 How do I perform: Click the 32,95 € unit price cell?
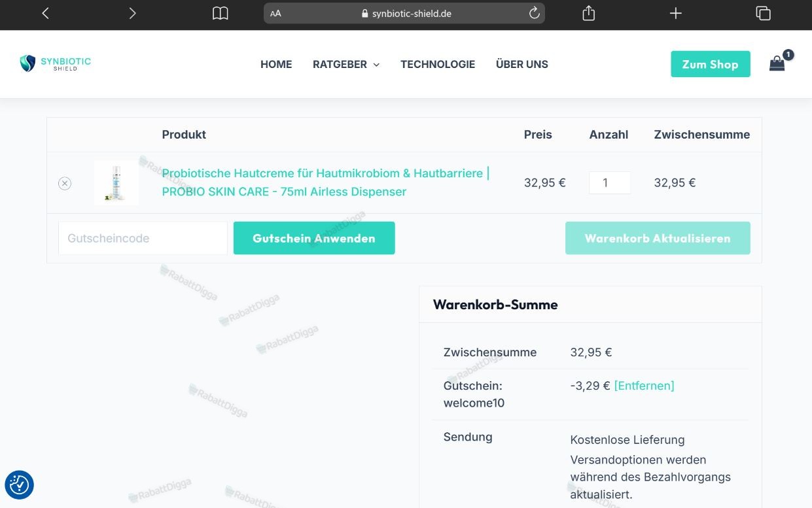coord(544,183)
